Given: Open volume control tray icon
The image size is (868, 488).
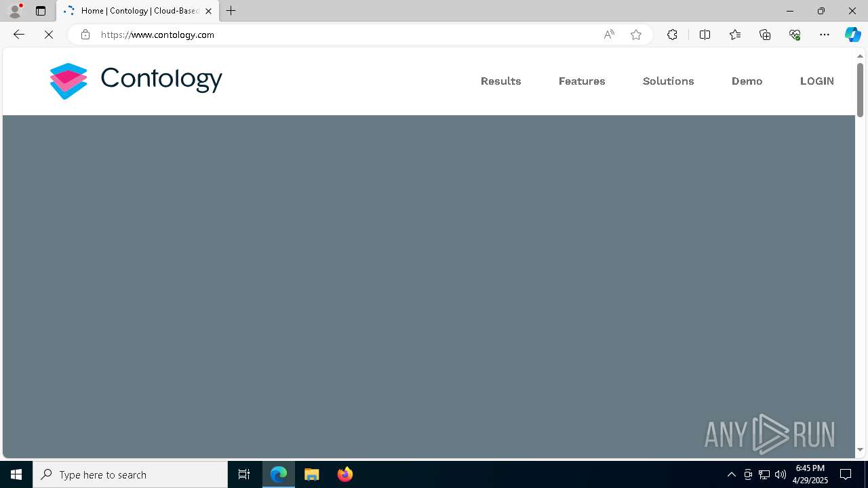Looking at the screenshot, I should coord(781,474).
